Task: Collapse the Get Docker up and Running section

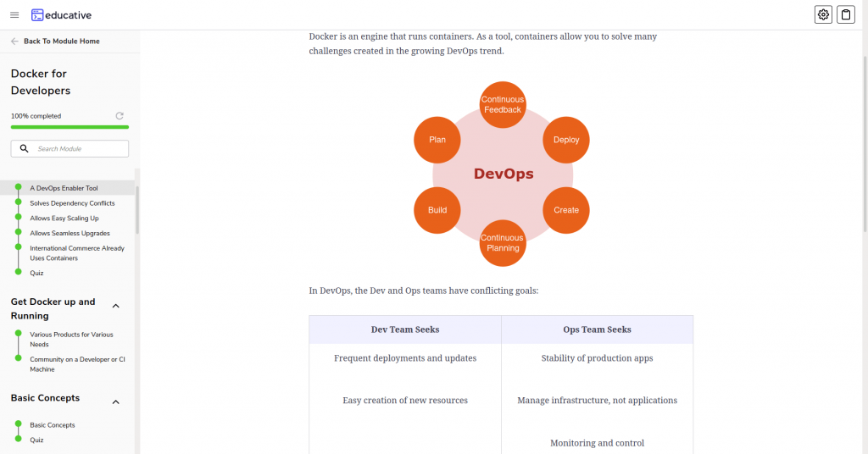Action: (115, 306)
